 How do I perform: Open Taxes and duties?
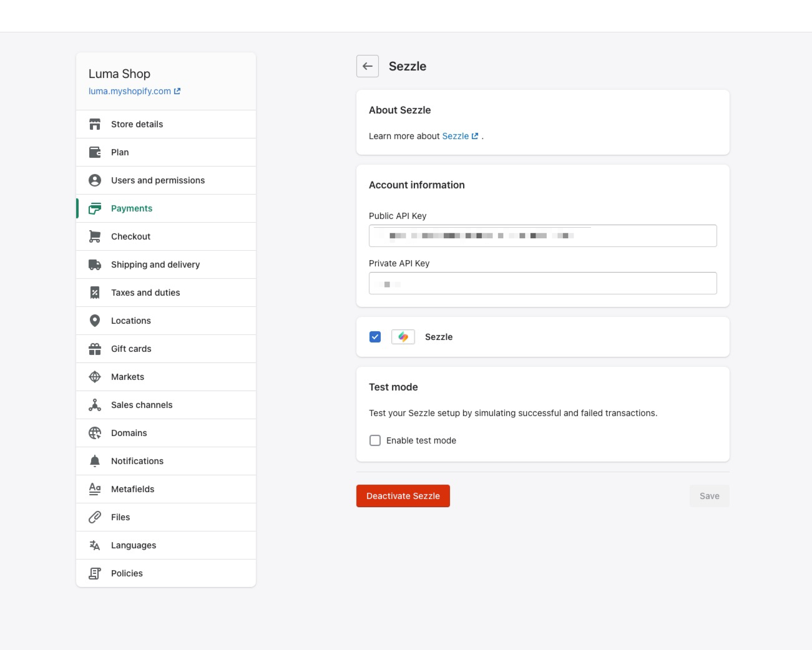(166, 293)
